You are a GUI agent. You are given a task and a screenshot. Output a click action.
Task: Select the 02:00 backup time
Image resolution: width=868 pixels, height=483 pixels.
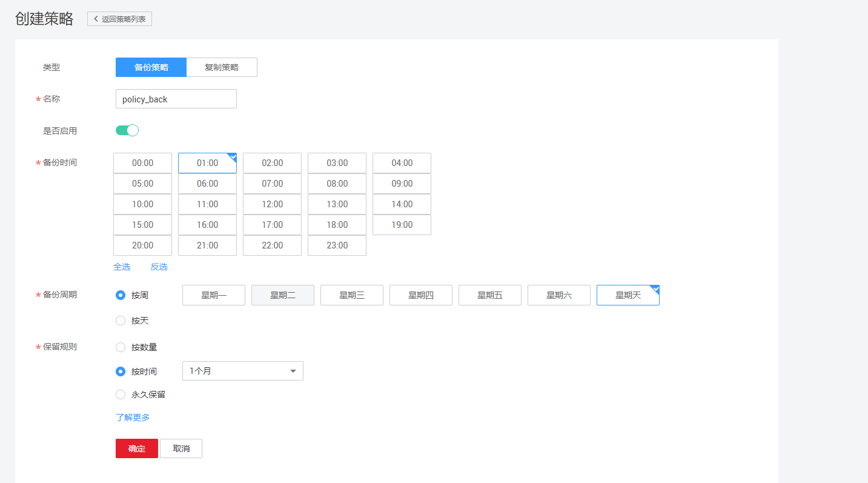(272, 163)
